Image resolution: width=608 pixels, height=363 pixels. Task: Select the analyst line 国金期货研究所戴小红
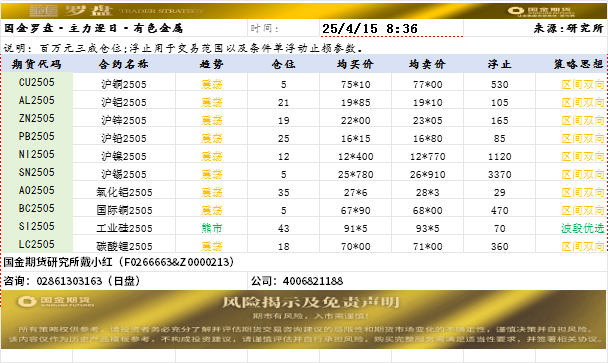(118, 262)
